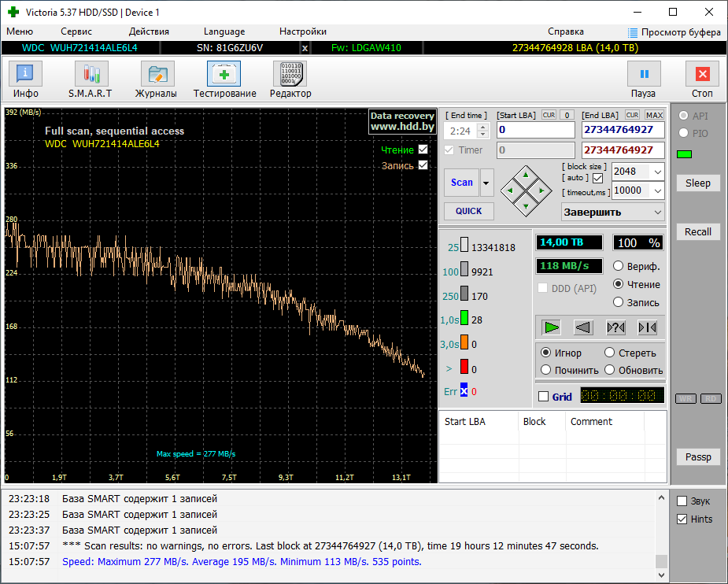
Task: Select the Запись write mode radio button
Action: click(619, 302)
